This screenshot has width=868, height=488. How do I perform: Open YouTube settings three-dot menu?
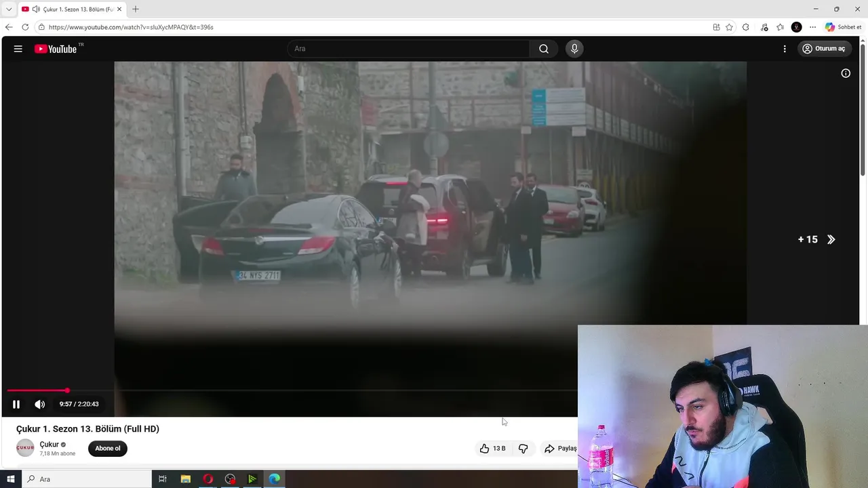[x=785, y=49]
